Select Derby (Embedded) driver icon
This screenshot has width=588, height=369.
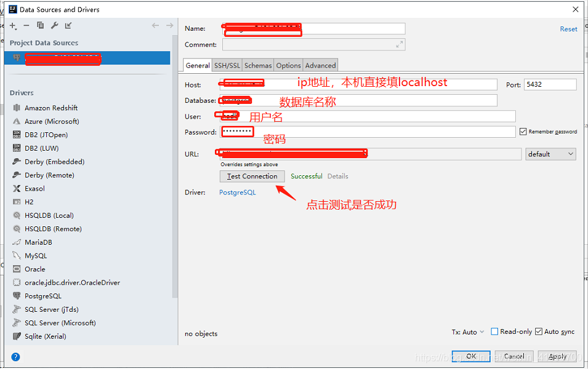17,162
